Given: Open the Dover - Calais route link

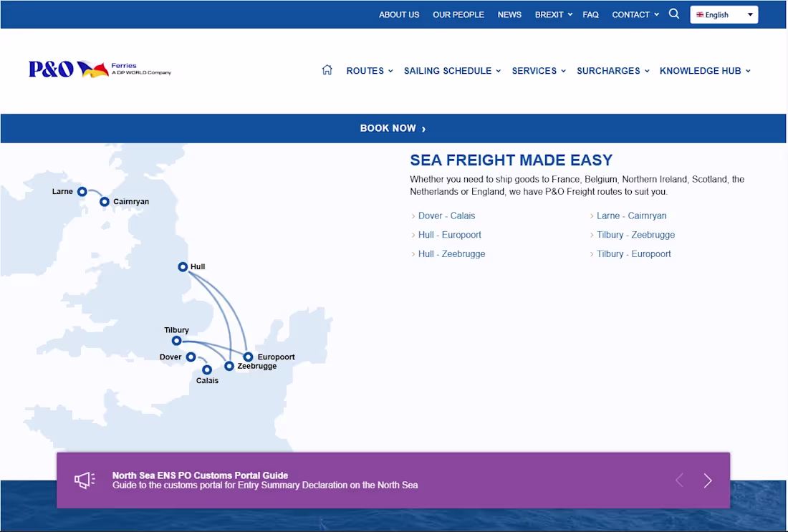Looking at the screenshot, I should coord(446,216).
